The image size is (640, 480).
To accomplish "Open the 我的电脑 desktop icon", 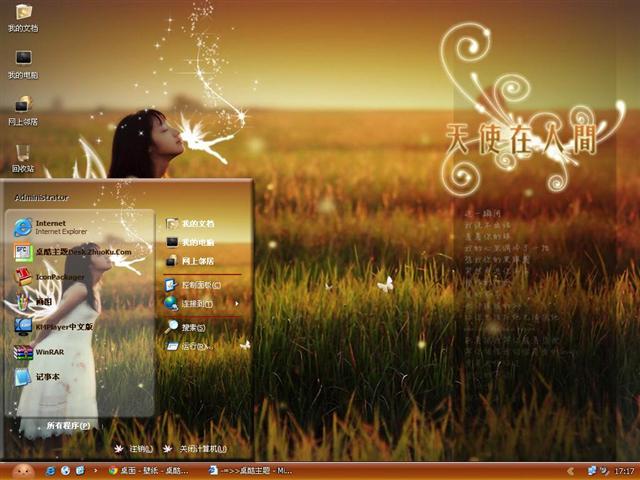I will coord(23,64).
